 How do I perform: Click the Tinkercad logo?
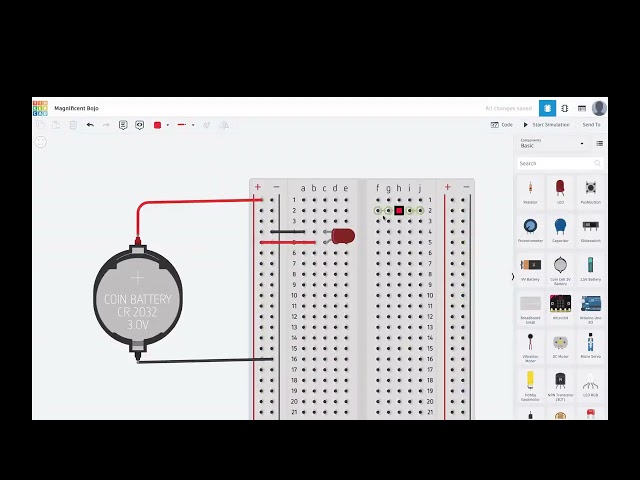(40, 108)
